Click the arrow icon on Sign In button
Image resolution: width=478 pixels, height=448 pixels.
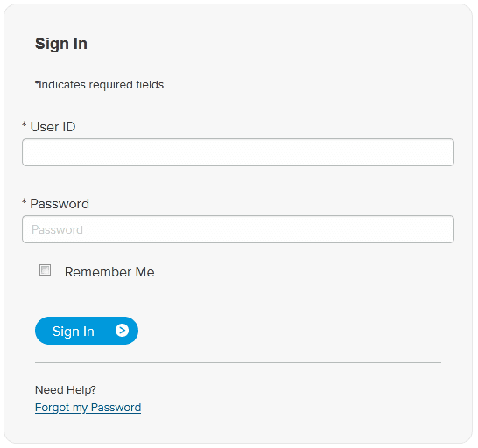click(x=122, y=331)
